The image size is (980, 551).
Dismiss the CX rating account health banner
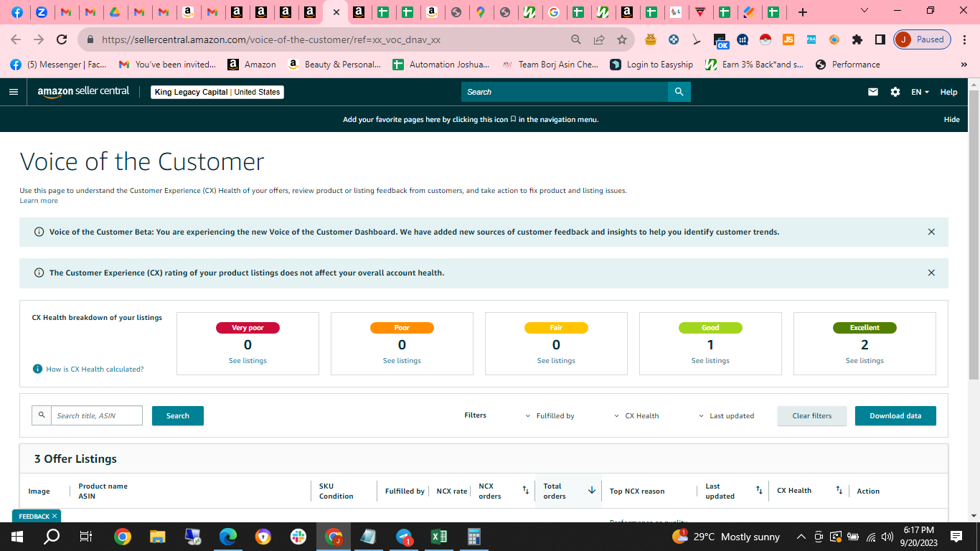point(931,273)
